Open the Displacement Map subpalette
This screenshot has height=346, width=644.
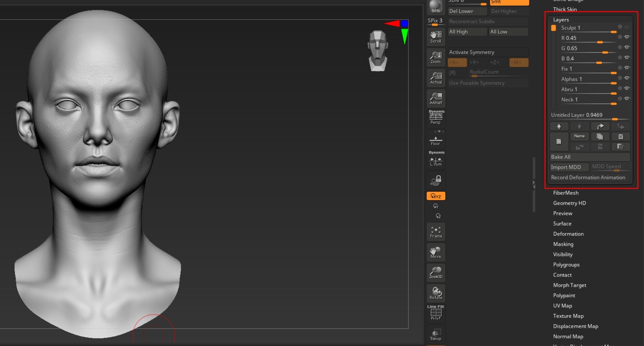tap(576, 326)
